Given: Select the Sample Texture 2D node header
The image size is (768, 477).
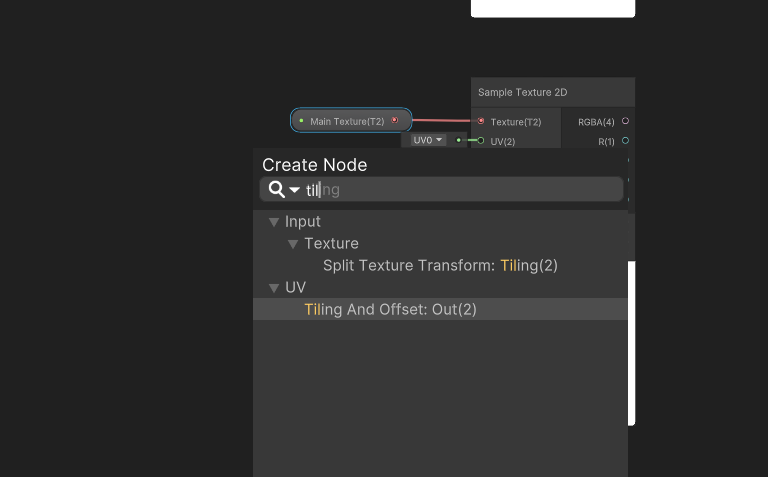Looking at the screenshot, I should tap(523, 92).
